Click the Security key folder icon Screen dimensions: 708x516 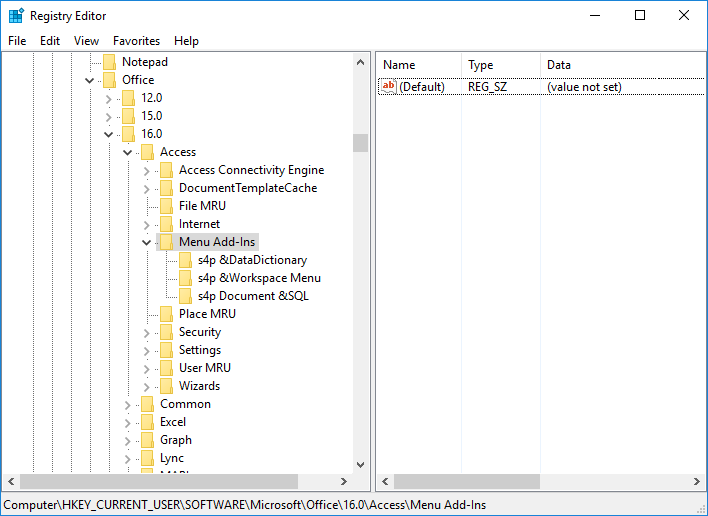pos(166,332)
